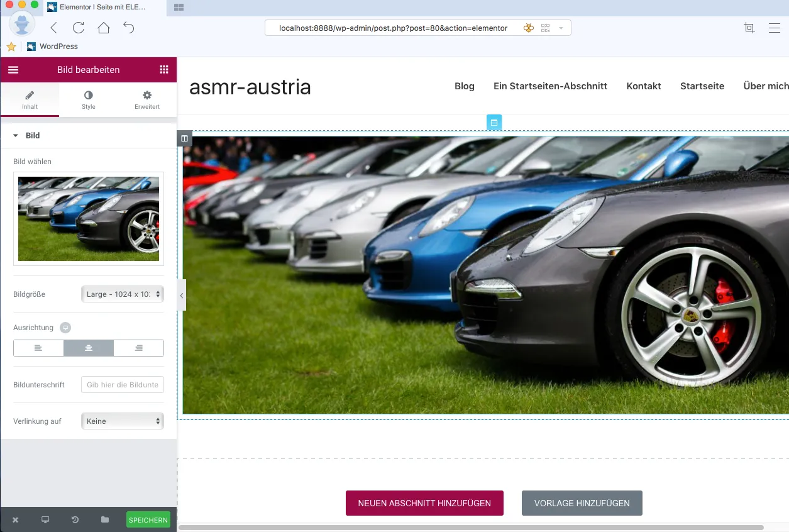The height and width of the screenshot is (532, 789).
Task: Click Neuen Abschnitt hinzufügen button
Action: click(424, 503)
